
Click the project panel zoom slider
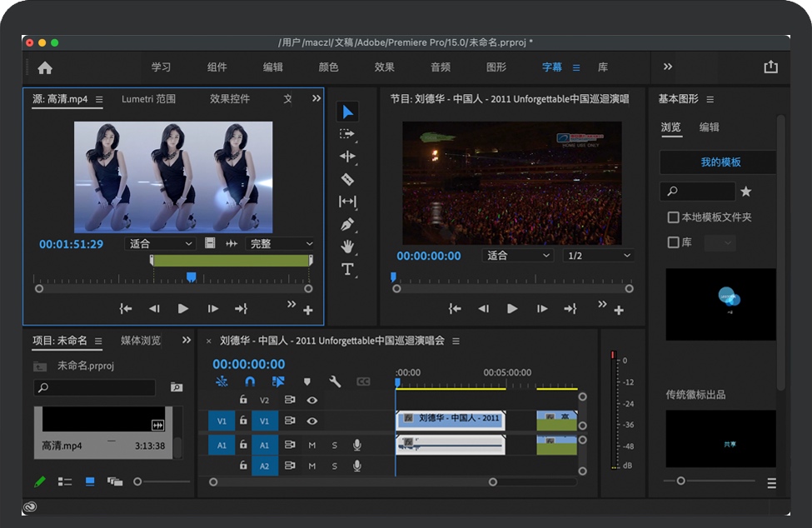[x=138, y=481]
